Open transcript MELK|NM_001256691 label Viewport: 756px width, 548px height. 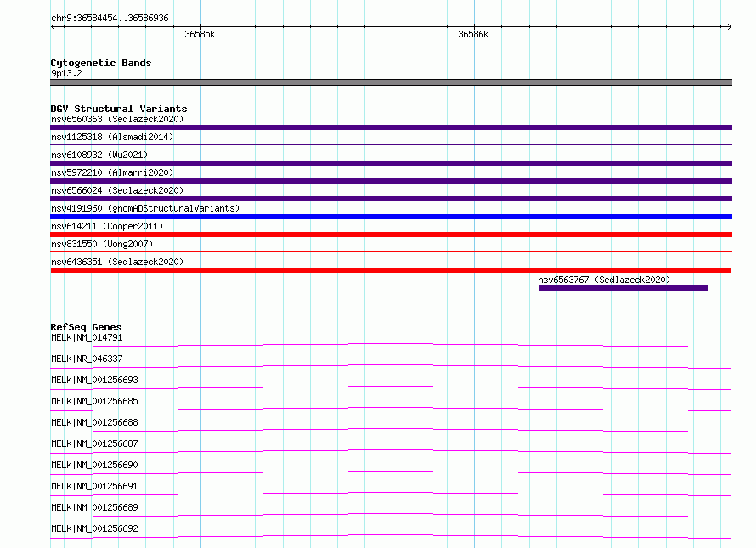[94, 486]
